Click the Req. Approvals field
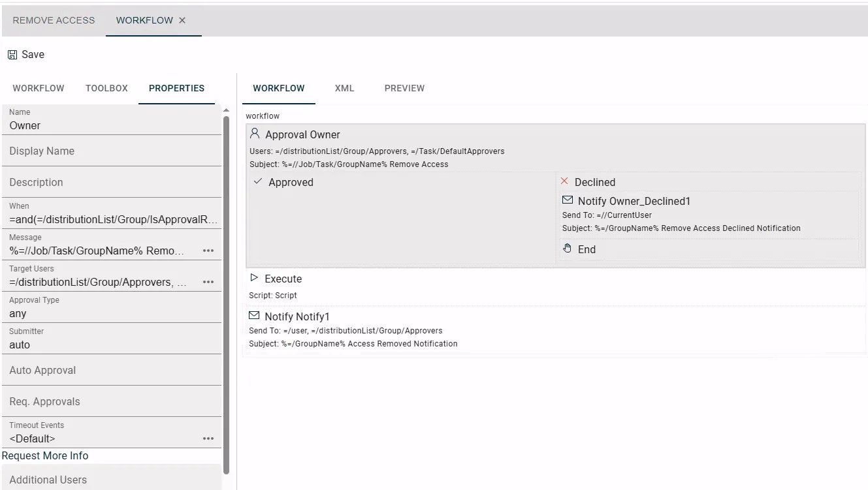 tap(112, 401)
